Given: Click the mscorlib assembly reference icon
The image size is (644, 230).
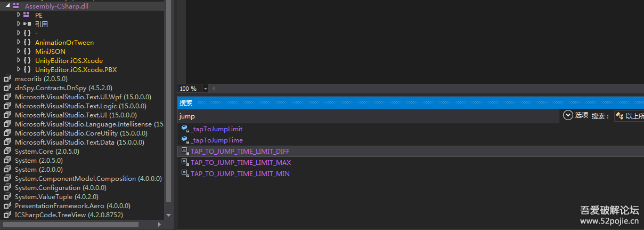Looking at the screenshot, I should 7,79.
